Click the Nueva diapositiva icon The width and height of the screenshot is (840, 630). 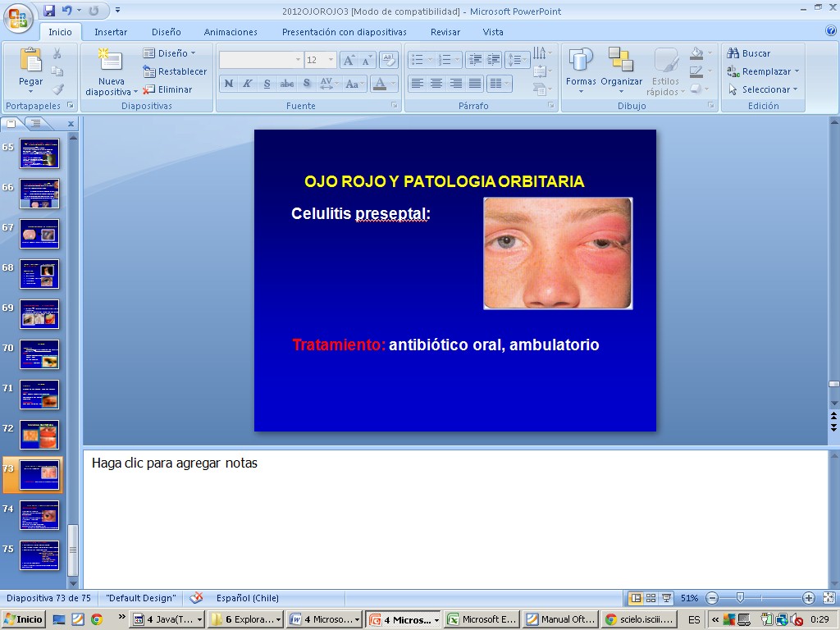110,61
